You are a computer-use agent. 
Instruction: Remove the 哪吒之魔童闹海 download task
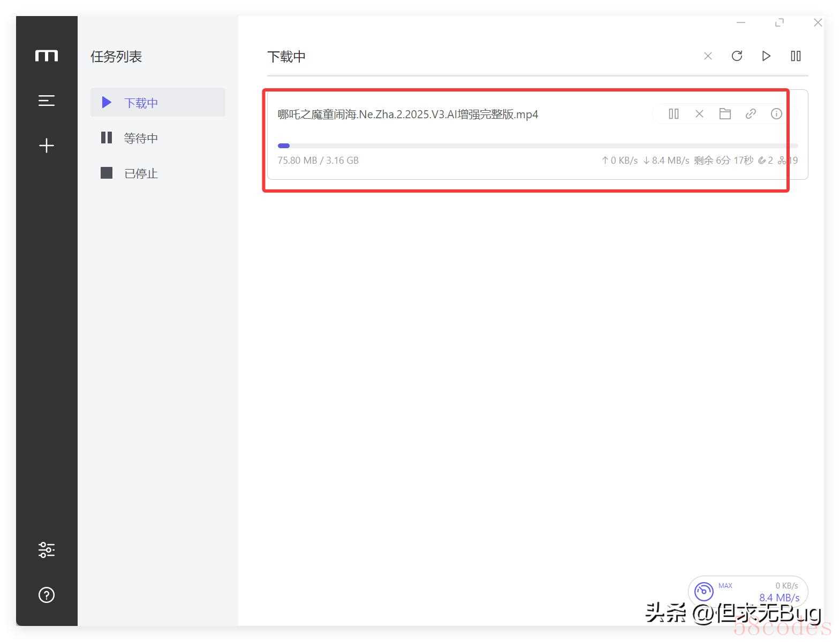(699, 114)
